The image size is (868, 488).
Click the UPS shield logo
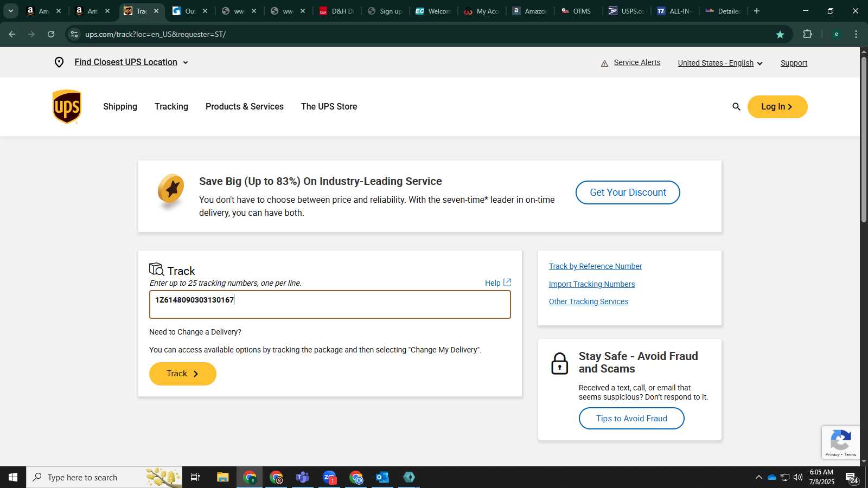click(67, 107)
